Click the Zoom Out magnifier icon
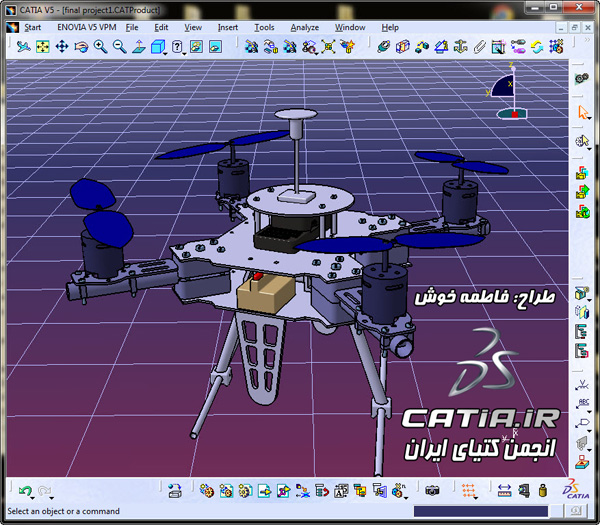The width and height of the screenshot is (600, 525). (120, 46)
